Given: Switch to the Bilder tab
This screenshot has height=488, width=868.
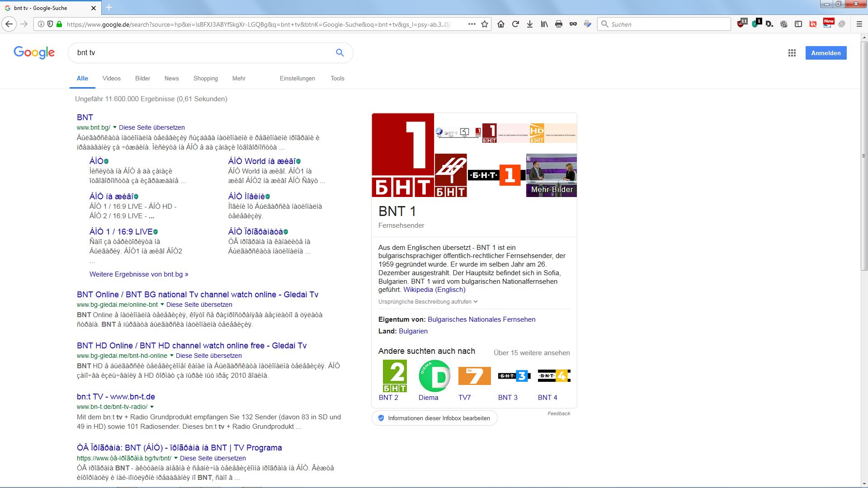Looking at the screenshot, I should pos(142,78).
